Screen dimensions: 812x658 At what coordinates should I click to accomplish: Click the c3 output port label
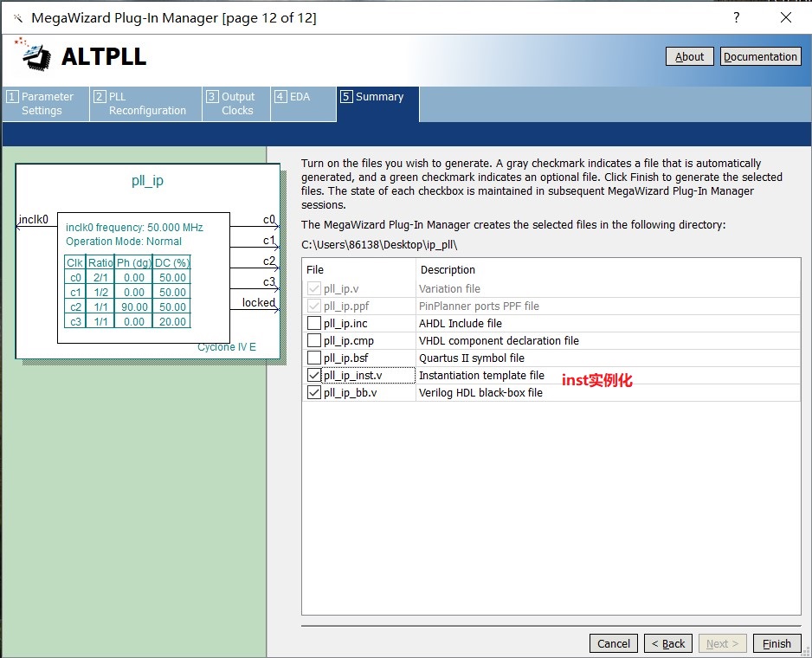coord(268,282)
